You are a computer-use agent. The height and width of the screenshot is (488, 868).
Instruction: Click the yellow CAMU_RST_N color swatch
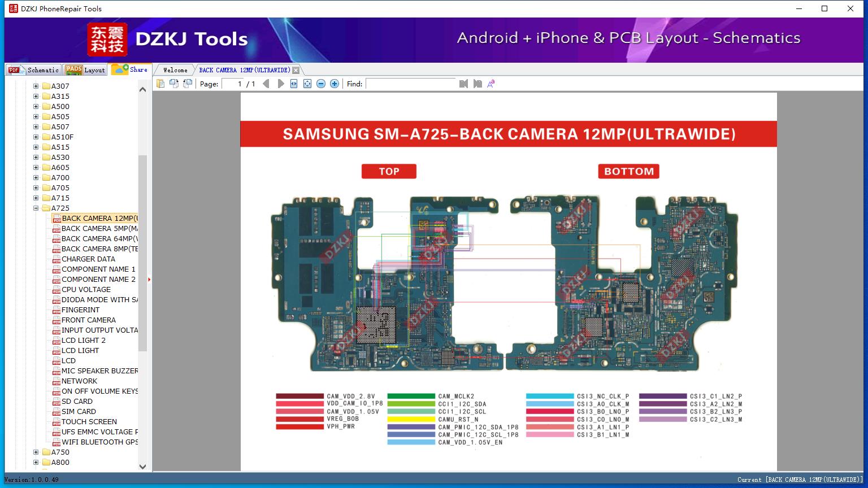pos(411,420)
